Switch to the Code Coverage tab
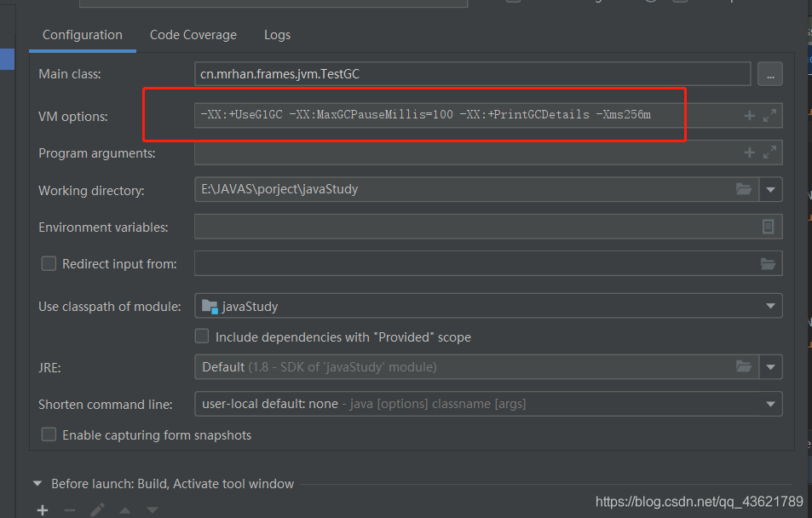The height and width of the screenshot is (518, 812). [193, 35]
